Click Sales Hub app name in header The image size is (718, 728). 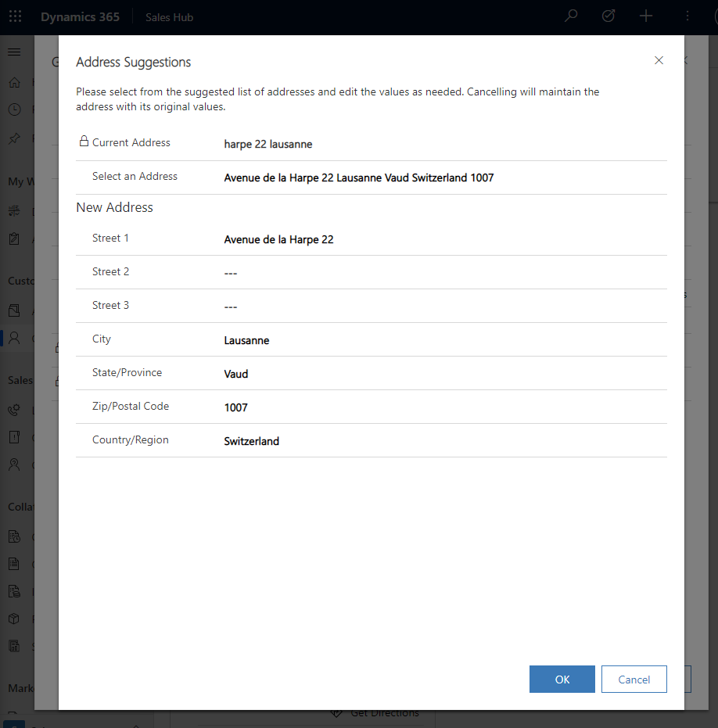[169, 17]
